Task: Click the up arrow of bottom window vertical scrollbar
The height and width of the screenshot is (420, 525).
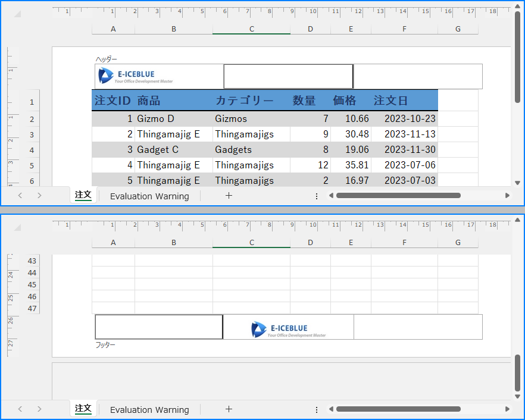Action: tap(517, 220)
